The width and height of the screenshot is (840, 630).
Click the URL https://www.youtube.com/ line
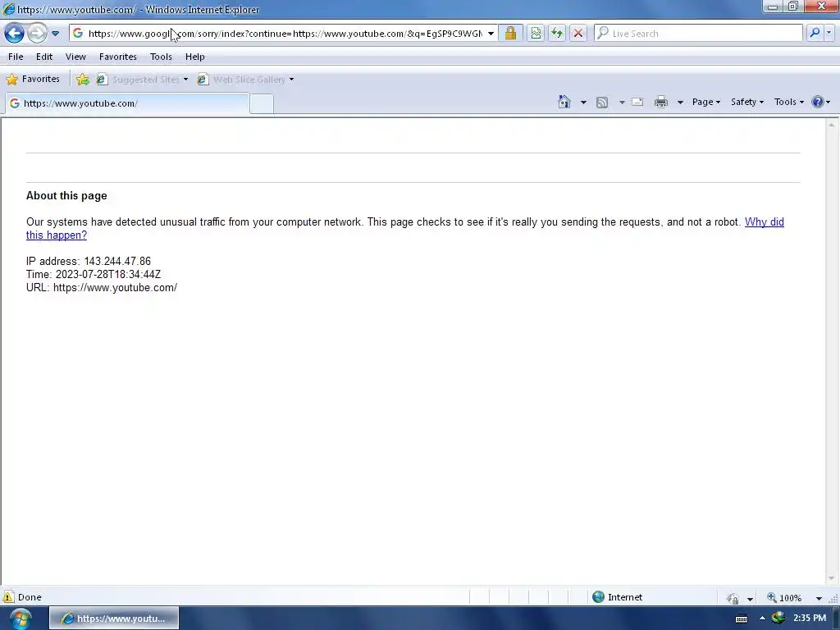tap(102, 288)
